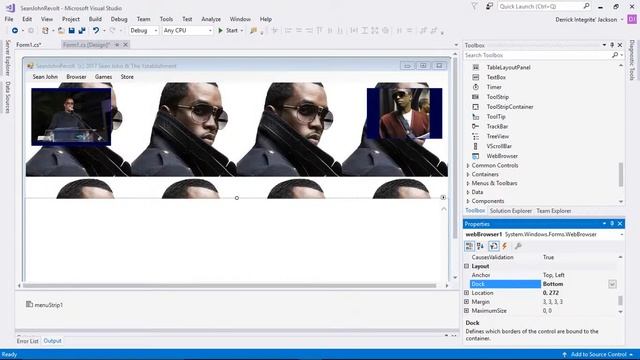Select the ToolTip component in Toolbox
The height and width of the screenshot is (360, 640).
pos(496,116)
